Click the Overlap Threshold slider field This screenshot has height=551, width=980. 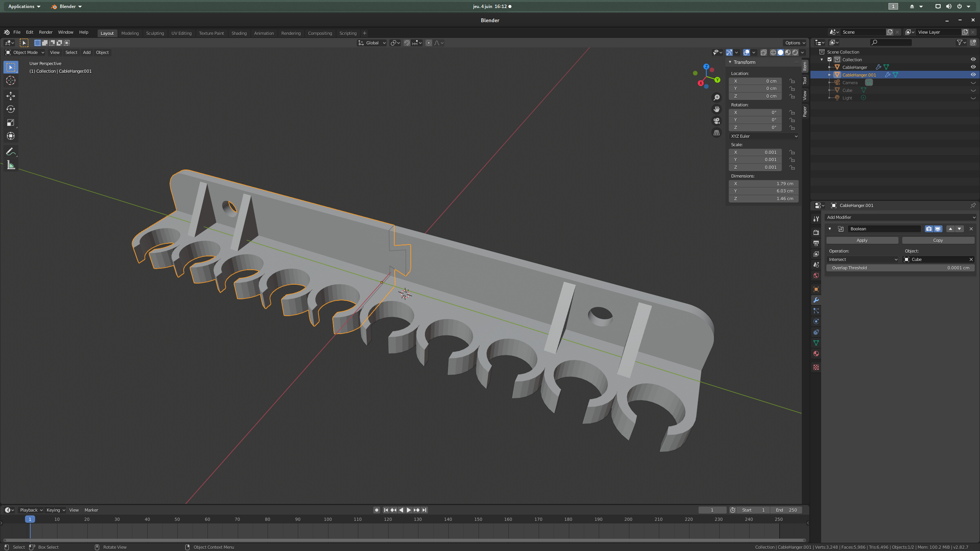(x=900, y=268)
